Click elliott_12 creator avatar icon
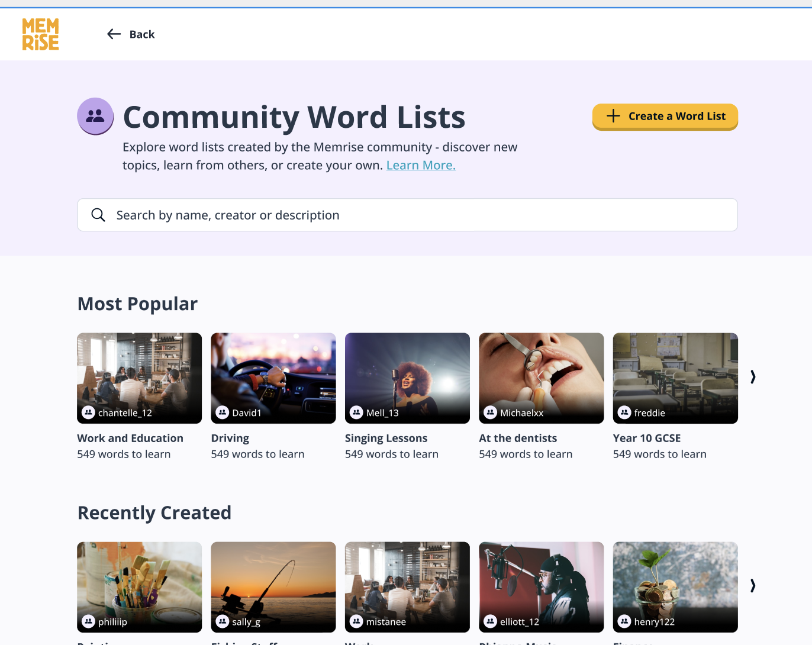The width and height of the screenshot is (812, 645). (490, 621)
